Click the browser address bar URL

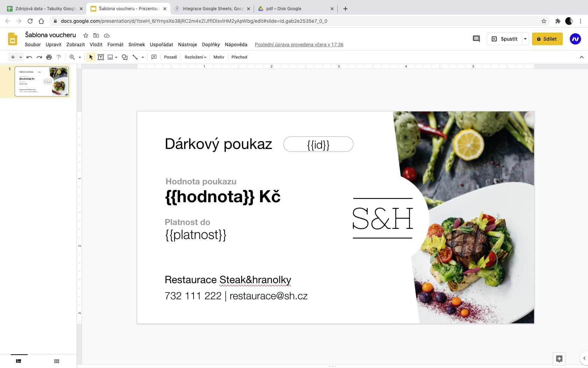[194, 21]
